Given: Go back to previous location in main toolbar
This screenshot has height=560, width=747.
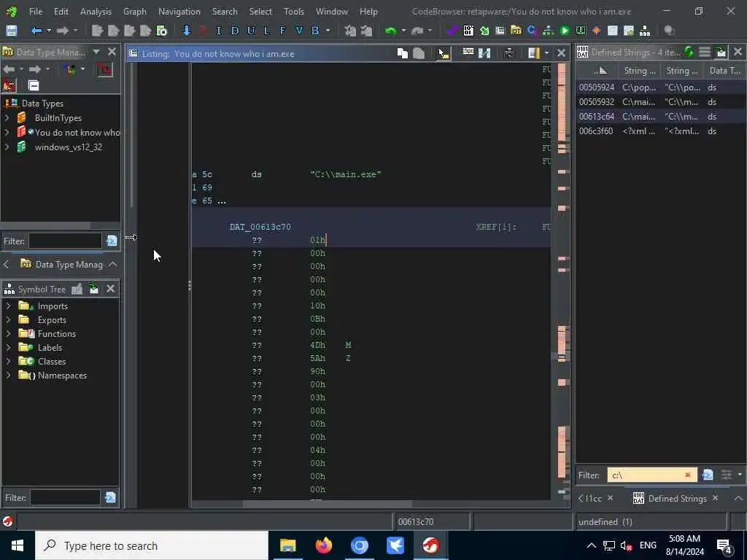Looking at the screenshot, I should click(36, 31).
